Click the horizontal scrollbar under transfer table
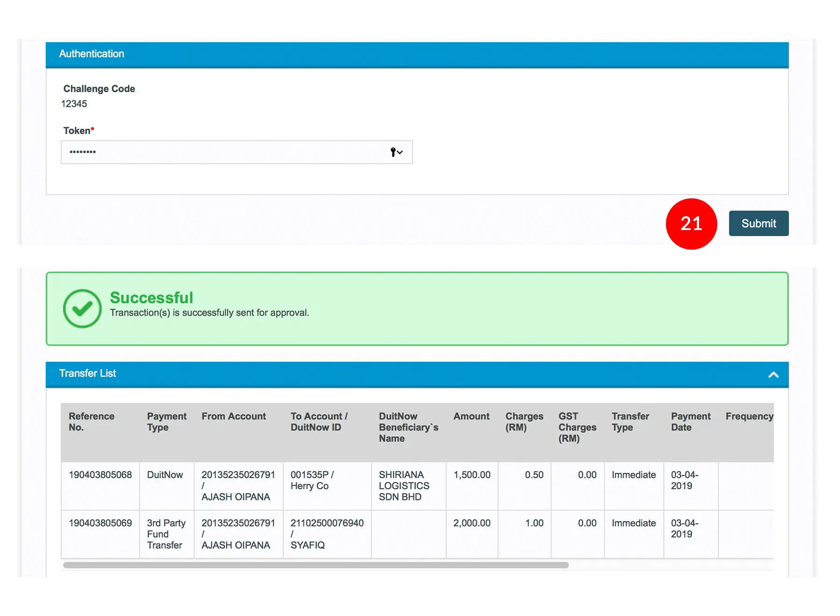The image size is (840, 616). click(x=315, y=565)
